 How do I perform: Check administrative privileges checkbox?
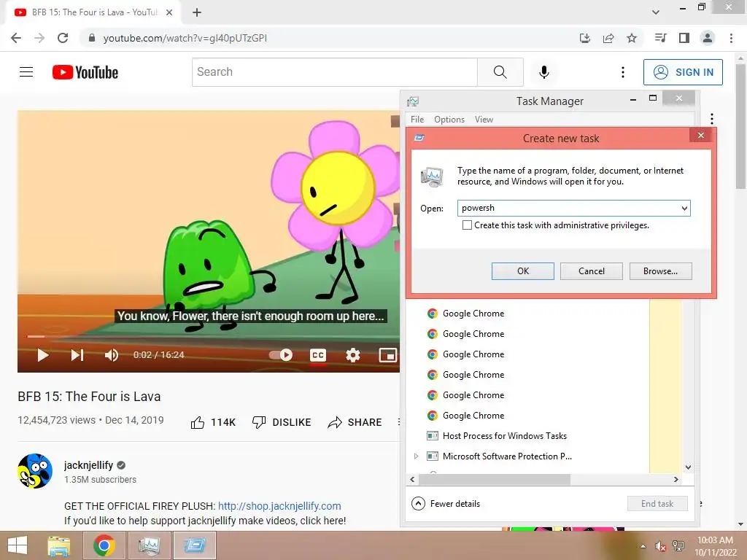(x=467, y=225)
